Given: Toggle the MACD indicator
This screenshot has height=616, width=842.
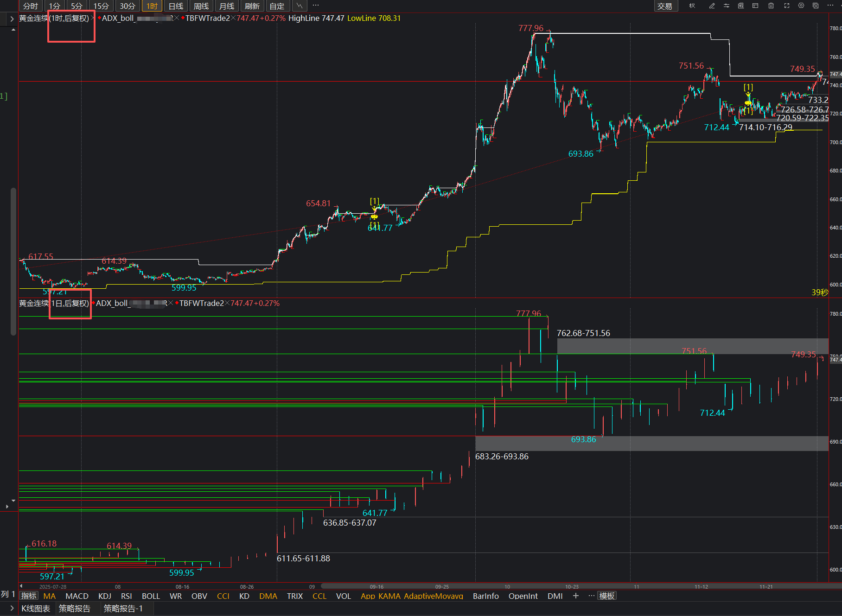Looking at the screenshot, I should (x=77, y=596).
